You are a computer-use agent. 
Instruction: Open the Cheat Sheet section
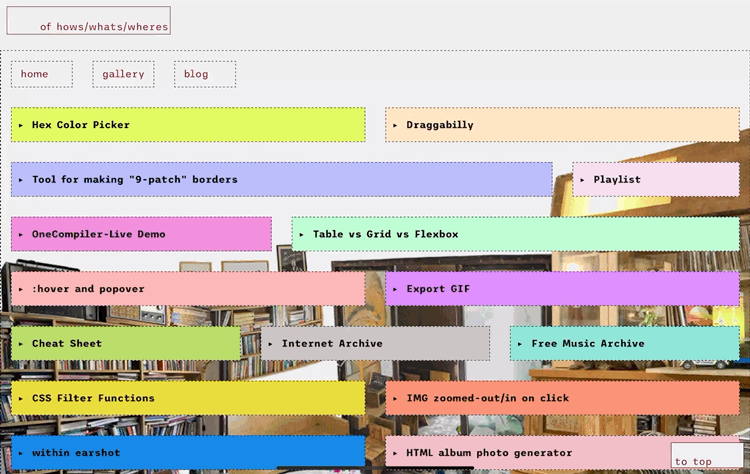67,343
